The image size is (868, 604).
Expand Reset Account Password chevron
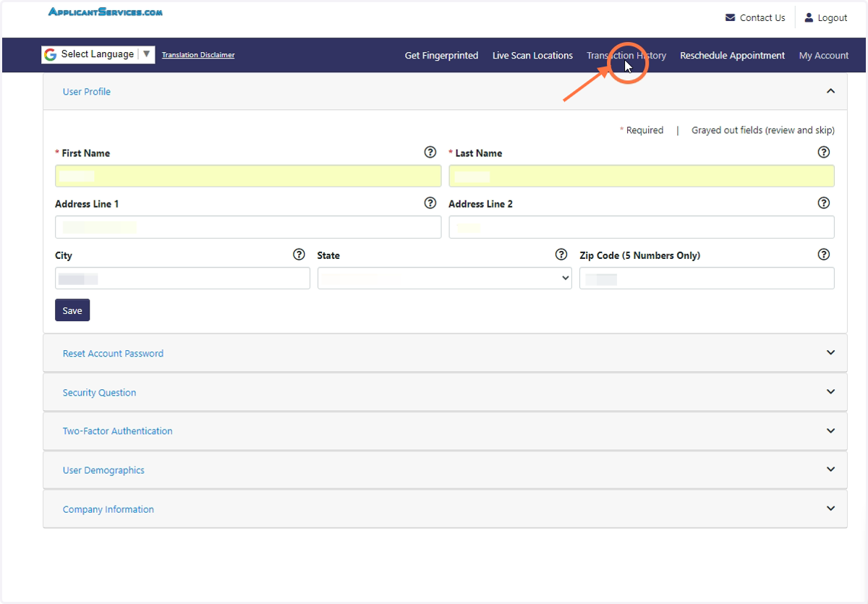coord(830,353)
